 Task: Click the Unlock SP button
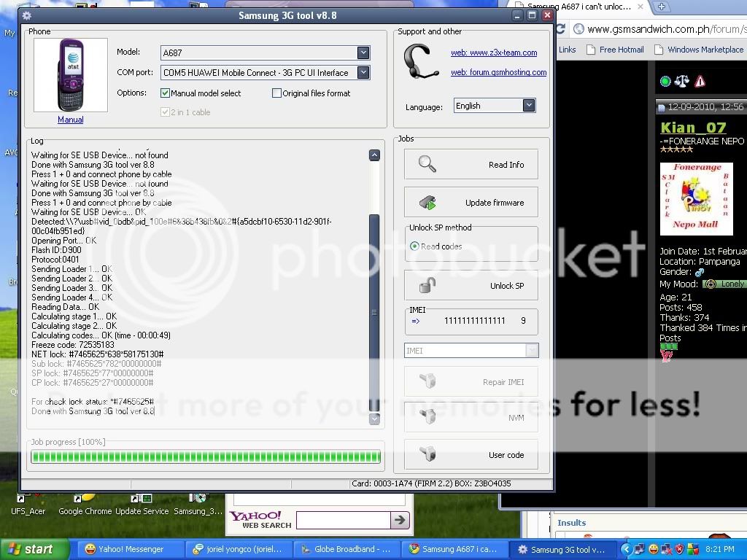[x=471, y=285]
